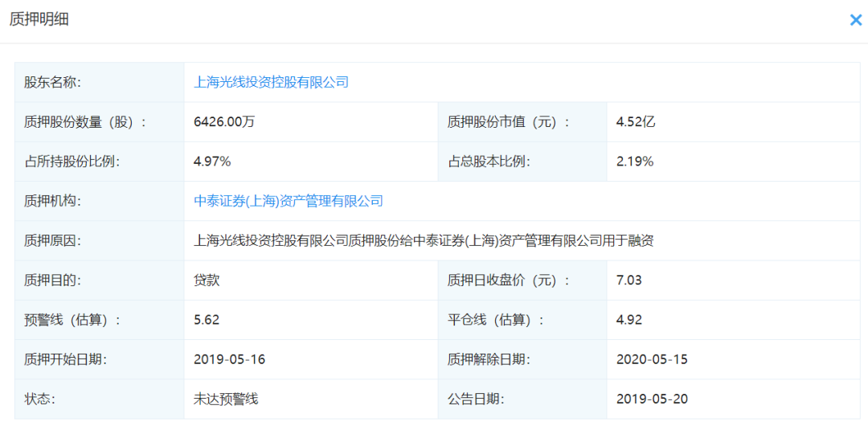Click the announcement date 2019-05-20

pos(652,399)
